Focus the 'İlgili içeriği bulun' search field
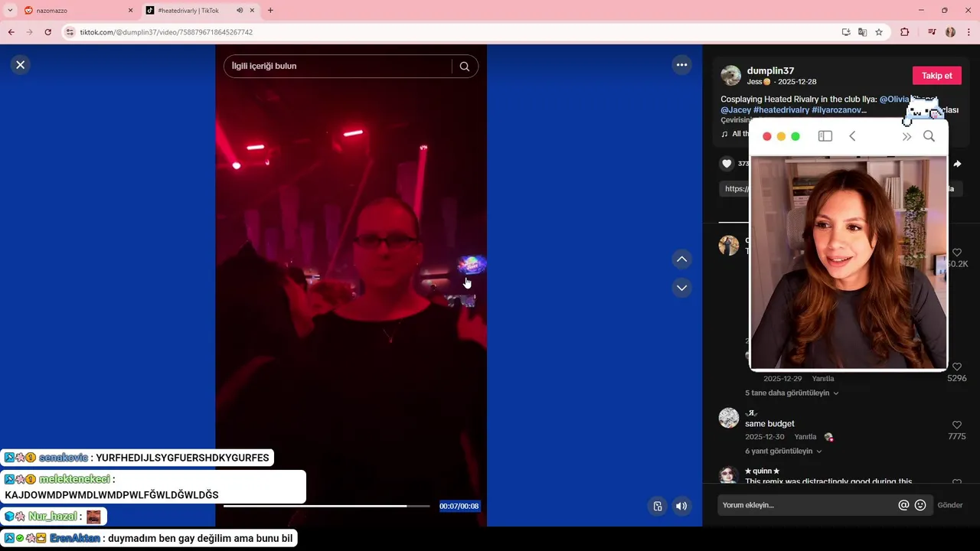The height and width of the screenshot is (551, 980). tap(337, 67)
